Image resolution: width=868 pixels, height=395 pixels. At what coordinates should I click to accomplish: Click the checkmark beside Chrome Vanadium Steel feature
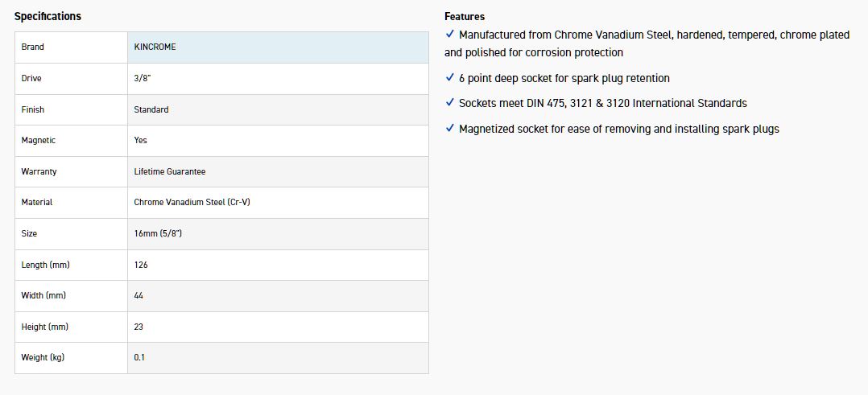tap(449, 35)
